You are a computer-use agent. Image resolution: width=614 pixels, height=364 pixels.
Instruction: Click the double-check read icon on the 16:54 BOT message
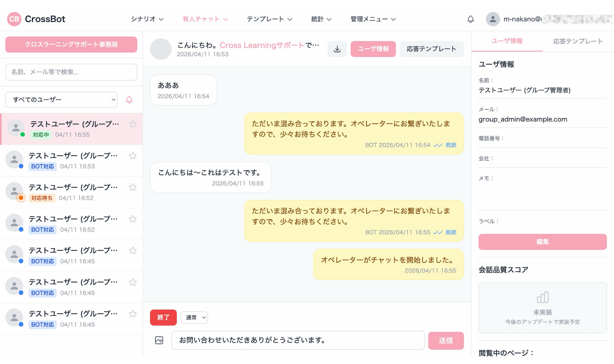pyautogui.click(x=438, y=145)
